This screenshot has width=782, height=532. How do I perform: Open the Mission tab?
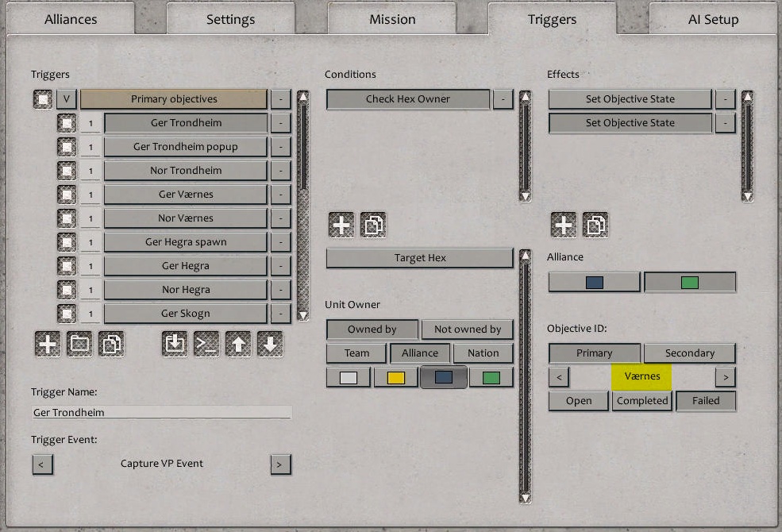pyautogui.click(x=392, y=19)
